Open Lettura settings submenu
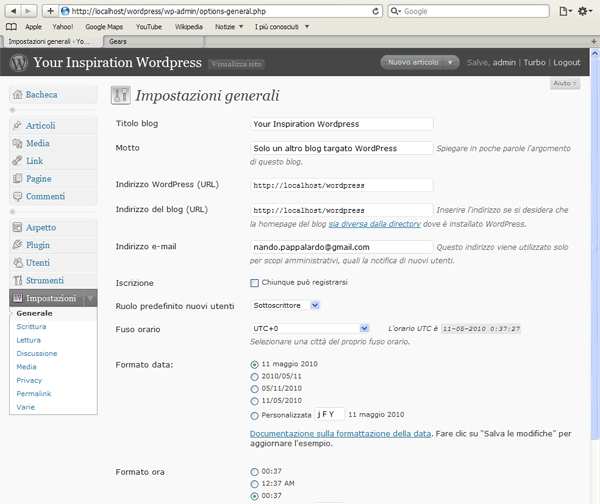Screen dimensions: 600x504 (28, 340)
